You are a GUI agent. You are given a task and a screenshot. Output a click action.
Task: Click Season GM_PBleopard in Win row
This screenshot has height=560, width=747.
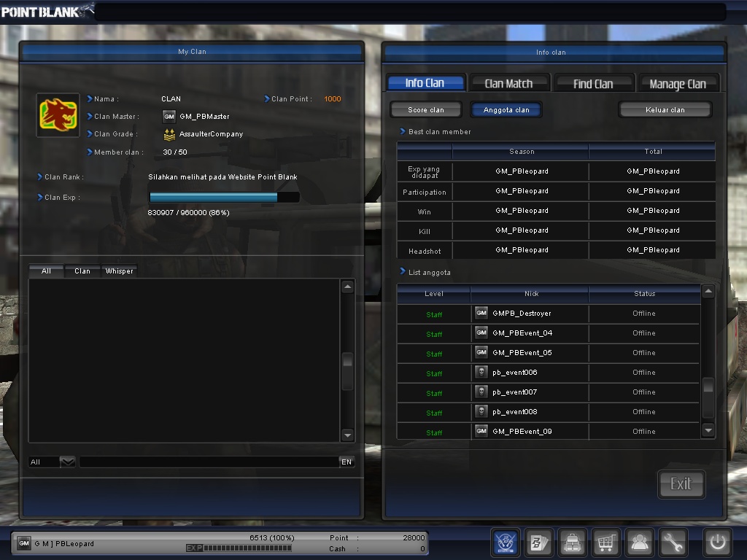(522, 211)
